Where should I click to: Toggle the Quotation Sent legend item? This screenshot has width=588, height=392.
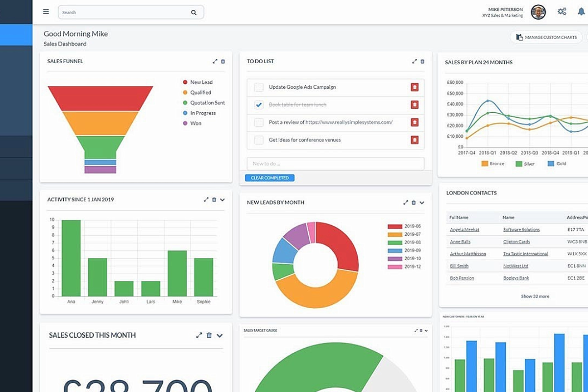pyautogui.click(x=204, y=103)
